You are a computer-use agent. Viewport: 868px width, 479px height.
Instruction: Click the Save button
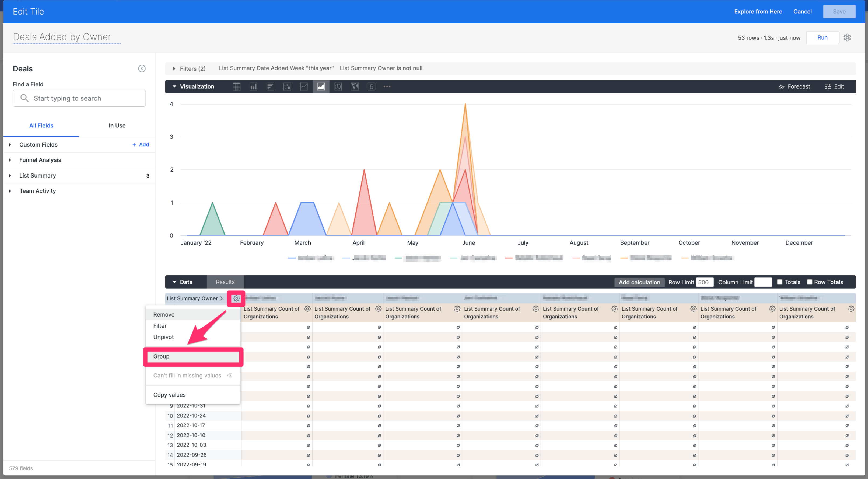coord(839,12)
